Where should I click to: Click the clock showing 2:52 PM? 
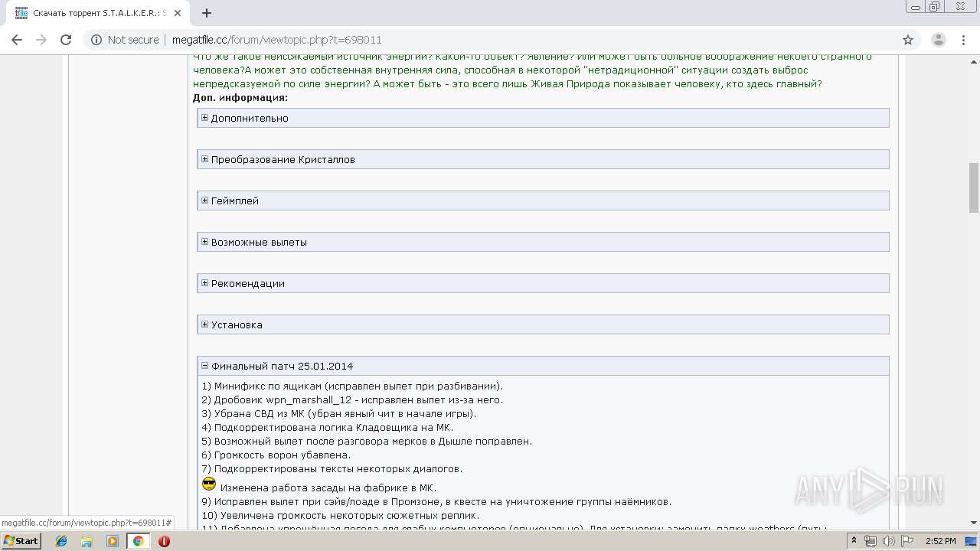940,541
